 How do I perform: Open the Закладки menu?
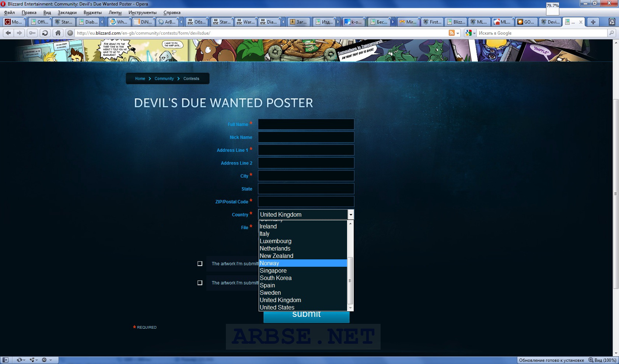(67, 13)
